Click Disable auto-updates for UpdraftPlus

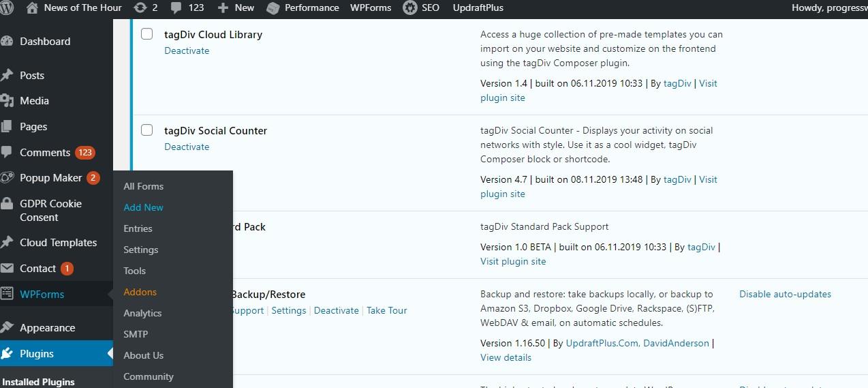(x=785, y=294)
